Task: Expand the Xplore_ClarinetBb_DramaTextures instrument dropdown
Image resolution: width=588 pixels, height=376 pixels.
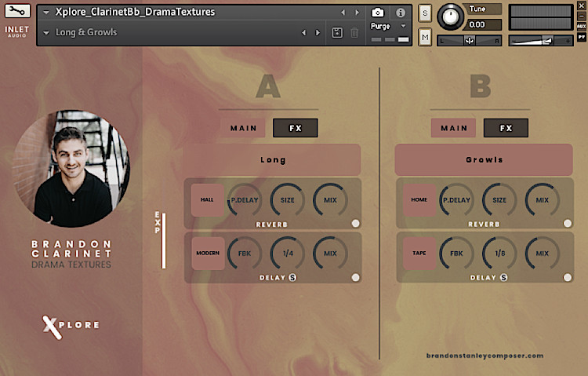Action: 48,13
